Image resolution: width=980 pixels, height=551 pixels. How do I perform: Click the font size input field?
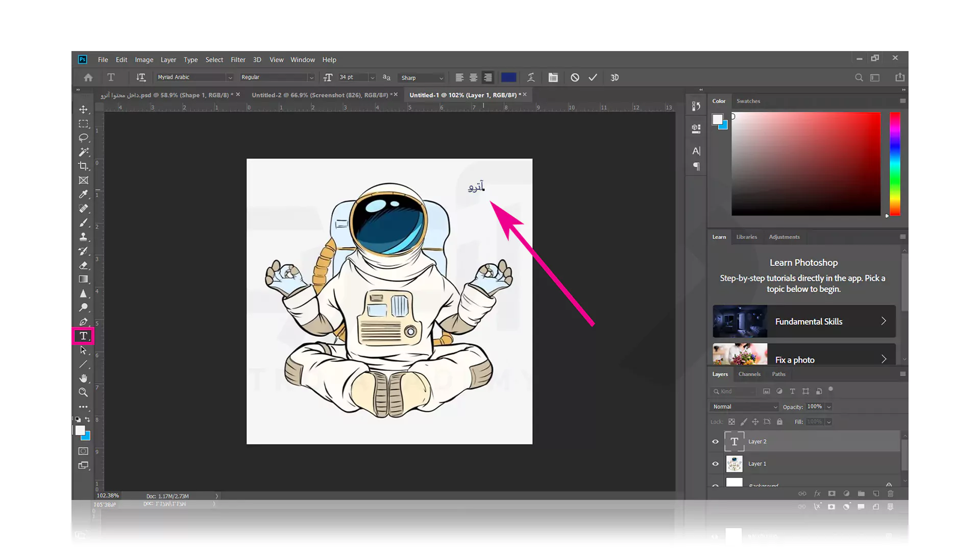click(353, 78)
